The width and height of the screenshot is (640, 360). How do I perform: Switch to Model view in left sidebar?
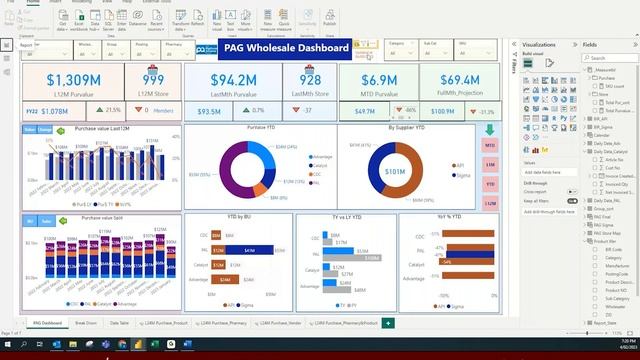click(x=7, y=72)
